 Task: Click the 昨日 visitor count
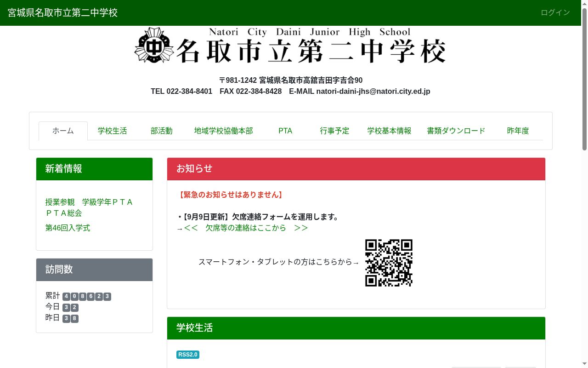tap(70, 318)
